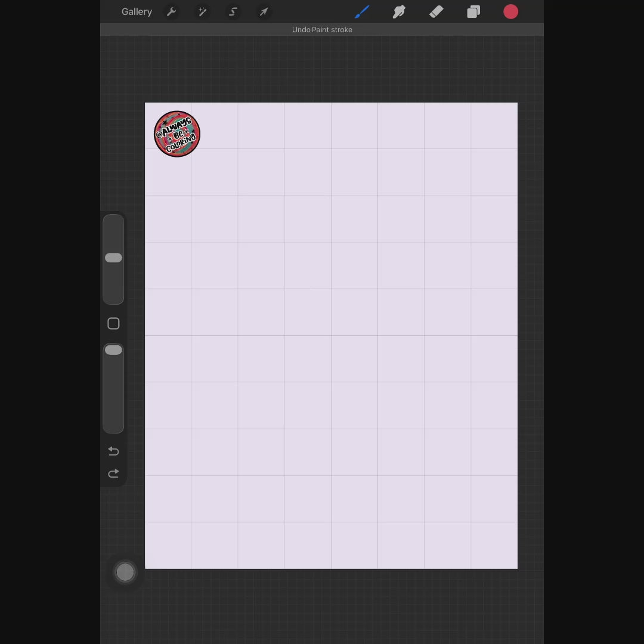Click the redo arrow in sidebar
Screen dimensions: 644x644
coord(113,474)
